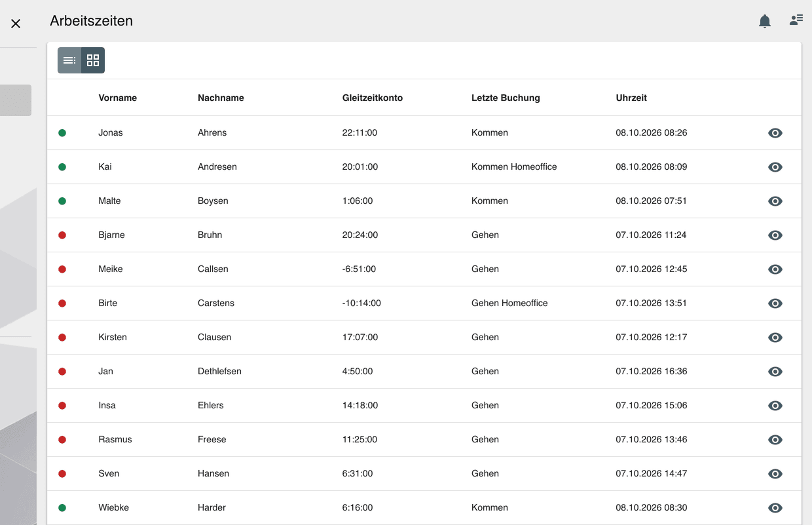View details for Birte Carstens
The width and height of the screenshot is (812, 525).
775,303
